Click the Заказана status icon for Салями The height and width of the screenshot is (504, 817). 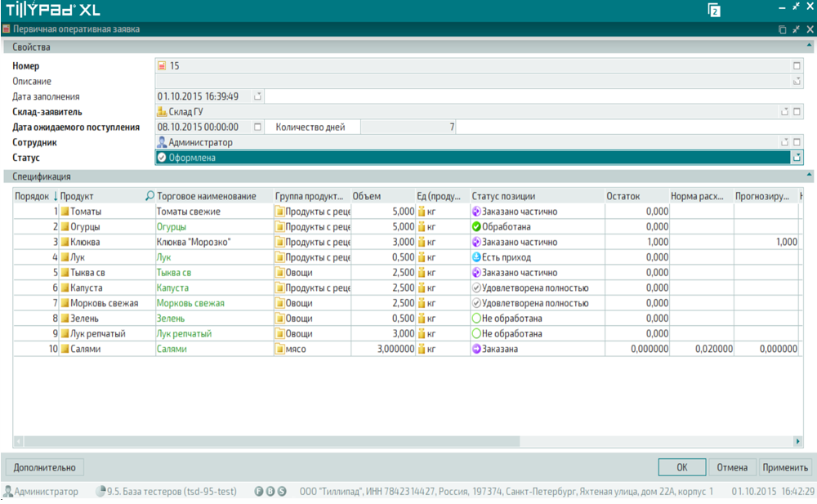476,349
